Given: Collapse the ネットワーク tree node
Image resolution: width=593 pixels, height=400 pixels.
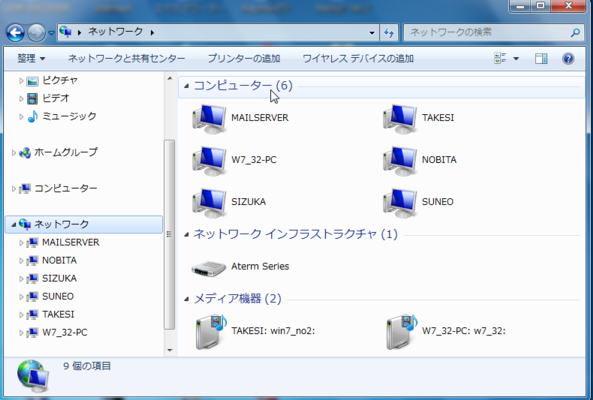Looking at the screenshot, I should click(x=13, y=225).
